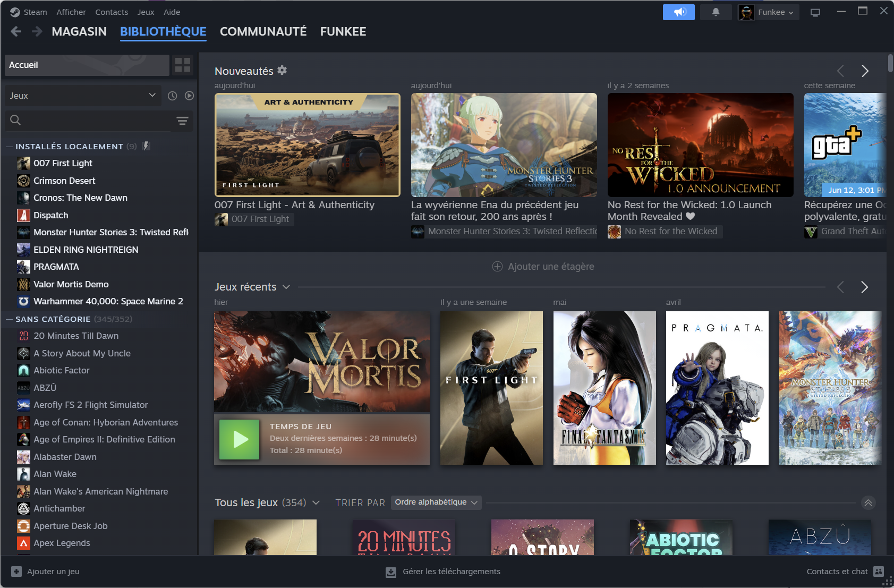Click Ajouter une étagère

point(543,267)
